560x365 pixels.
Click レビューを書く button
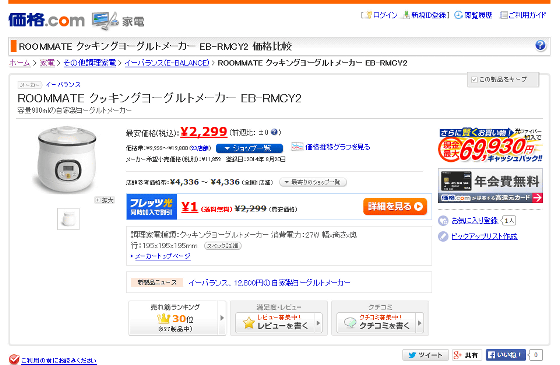point(278,323)
